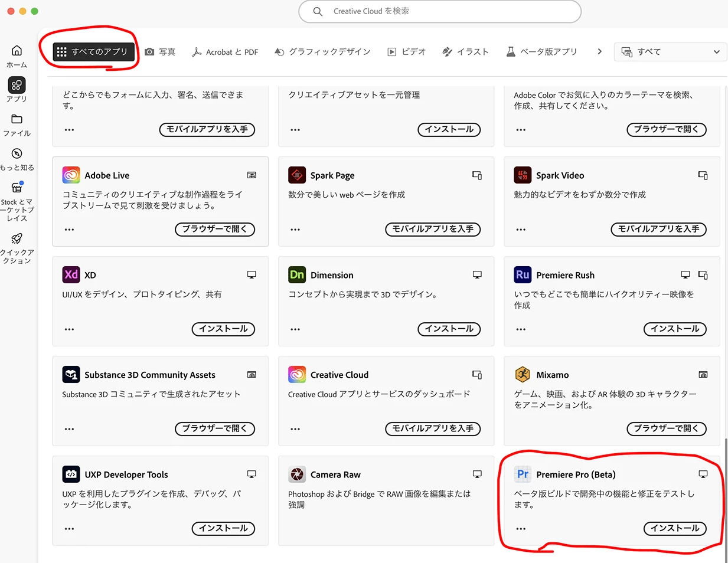
Task: Open more options menu on XD card
Action: (x=70, y=329)
